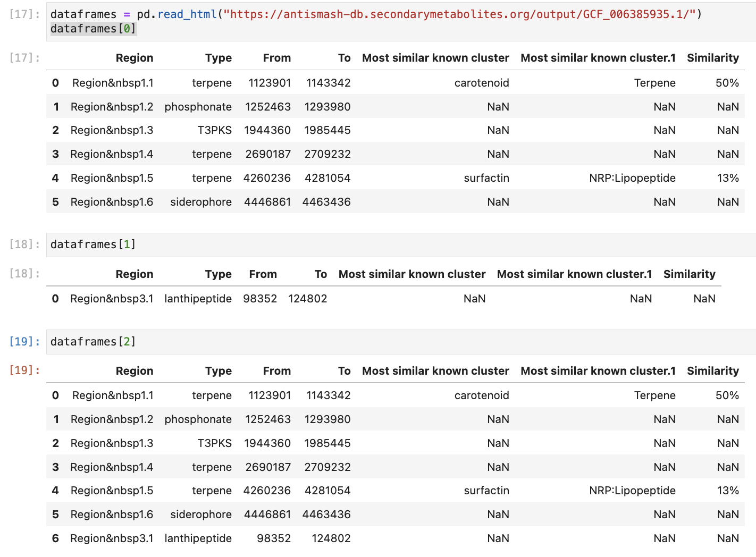Select terpene in Region&nbsp1.5 row of output 17

(x=212, y=178)
